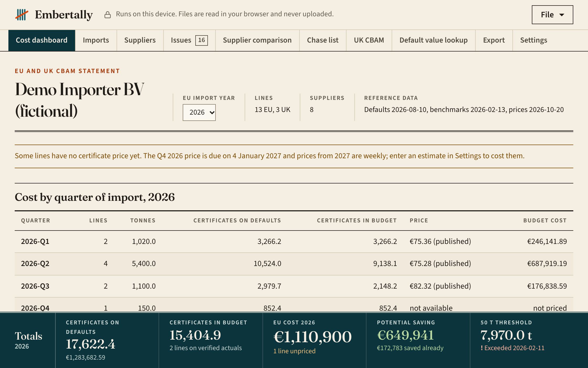Go to the Suppliers tab
Image resolution: width=588 pixels, height=368 pixels.
point(140,40)
